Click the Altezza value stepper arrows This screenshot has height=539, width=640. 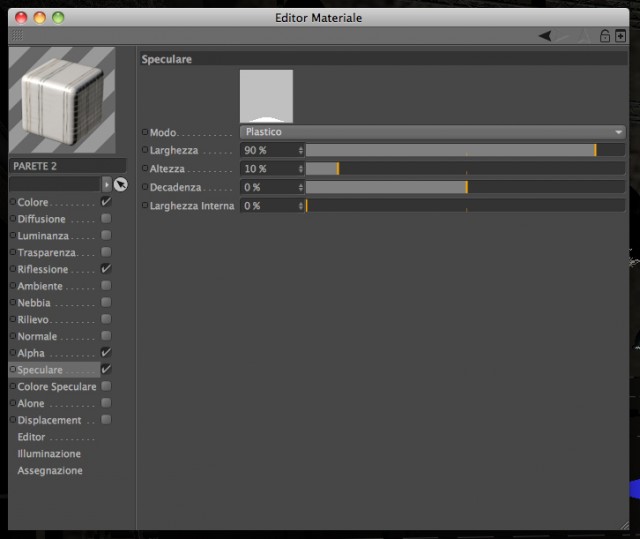click(301, 169)
